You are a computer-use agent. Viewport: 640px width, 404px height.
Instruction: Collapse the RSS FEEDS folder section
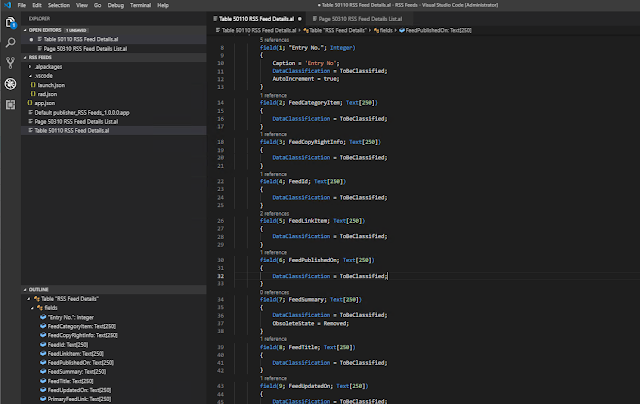(x=25, y=58)
